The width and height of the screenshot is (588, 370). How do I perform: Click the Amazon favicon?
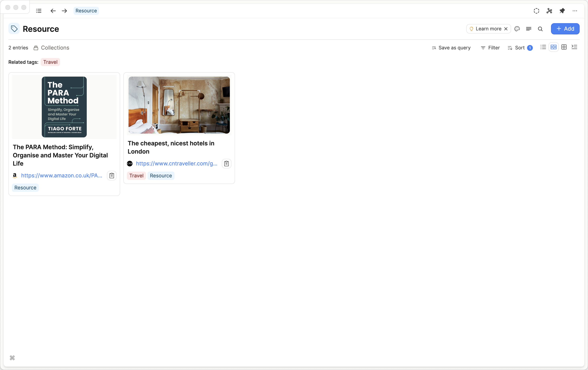pos(15,175)
